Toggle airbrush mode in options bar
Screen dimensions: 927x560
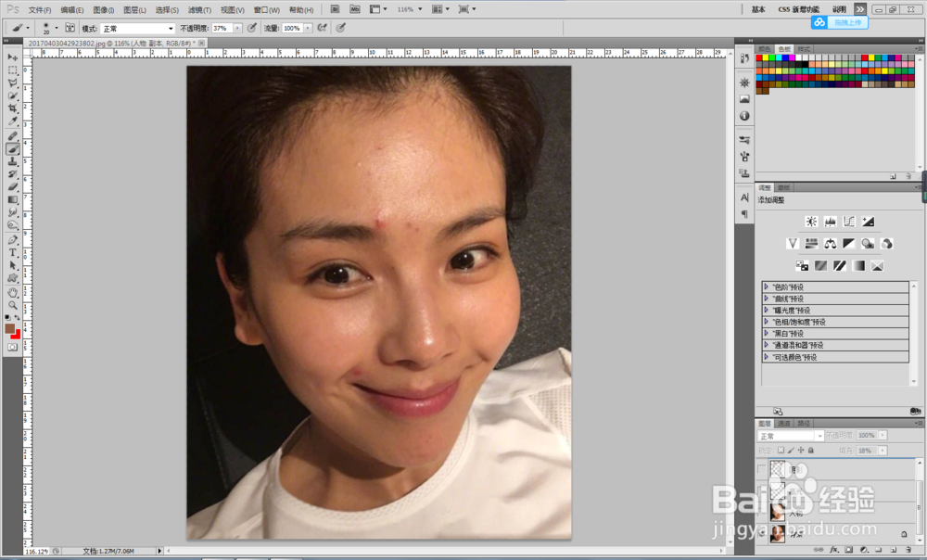(323, 28)
